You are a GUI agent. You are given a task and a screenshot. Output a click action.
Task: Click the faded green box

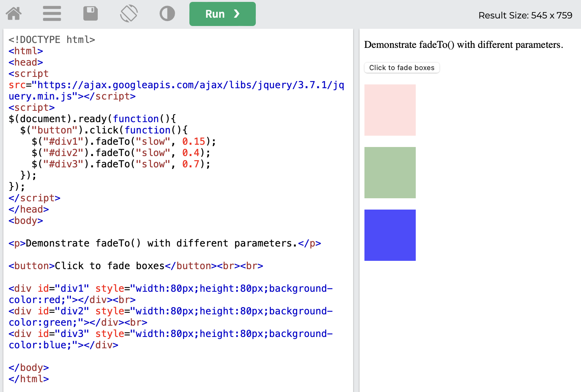[x=390, y=173]
